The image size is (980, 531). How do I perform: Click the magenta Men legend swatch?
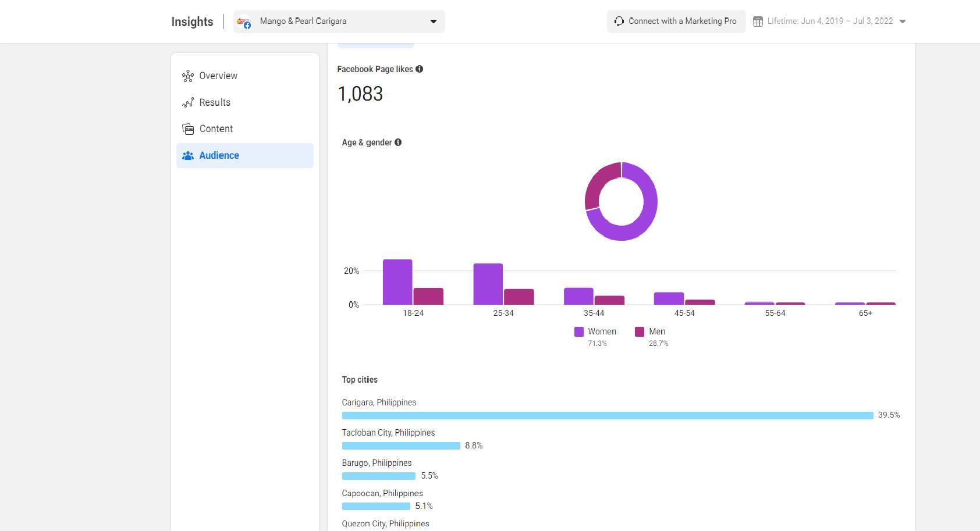[x=640, y=332]
